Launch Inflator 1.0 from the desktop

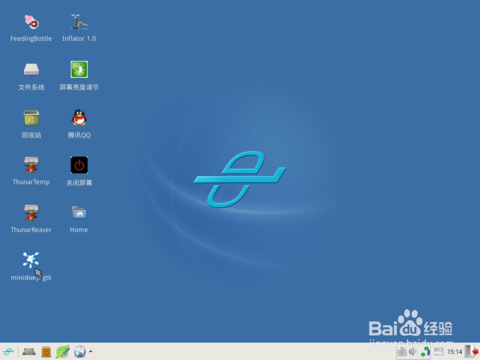[79, 22]
